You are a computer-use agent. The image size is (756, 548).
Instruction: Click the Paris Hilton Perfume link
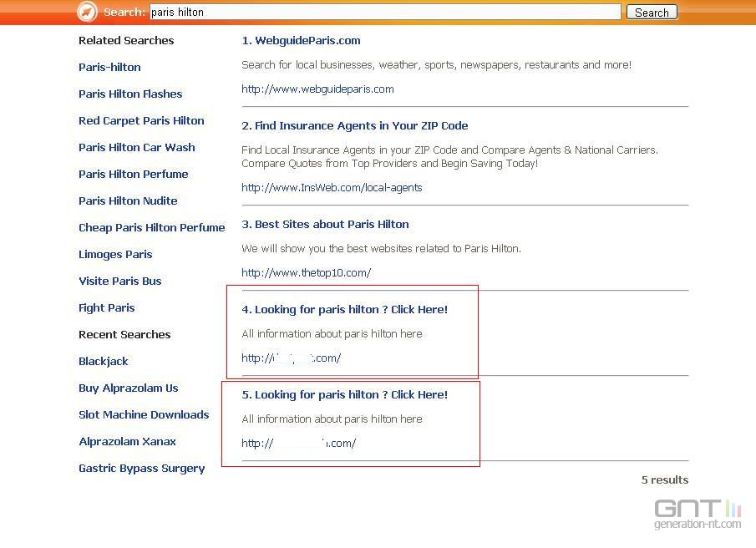click(133, 174)
